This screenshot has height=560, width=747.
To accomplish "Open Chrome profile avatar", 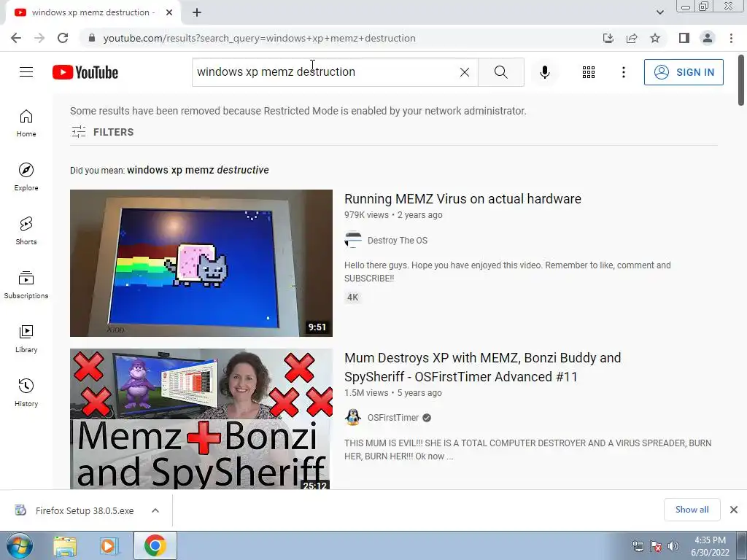I will pos(708,38).
